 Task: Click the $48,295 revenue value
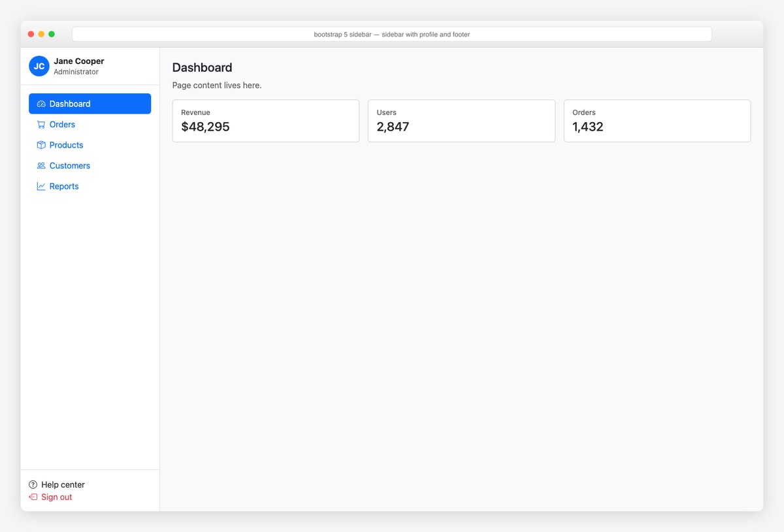tap(205, 127)
